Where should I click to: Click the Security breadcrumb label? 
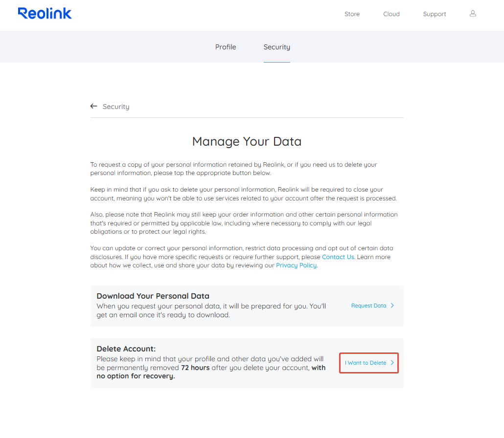[x=116, y=107]
